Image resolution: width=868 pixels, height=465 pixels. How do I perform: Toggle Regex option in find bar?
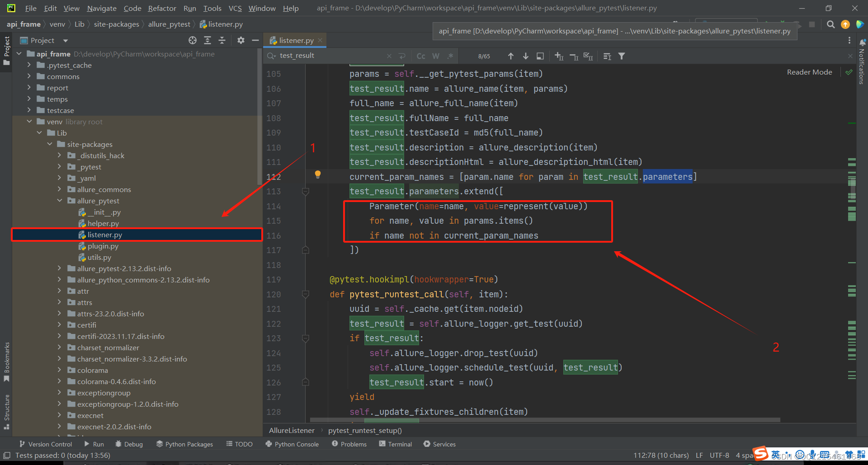click(450, 56)
